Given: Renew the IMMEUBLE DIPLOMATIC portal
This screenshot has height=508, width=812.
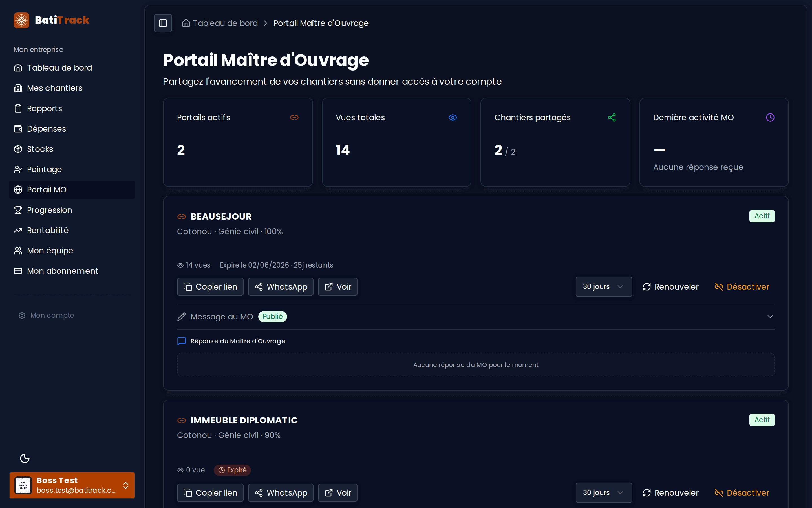Looking at the screenshot, I should click(670, 492).
